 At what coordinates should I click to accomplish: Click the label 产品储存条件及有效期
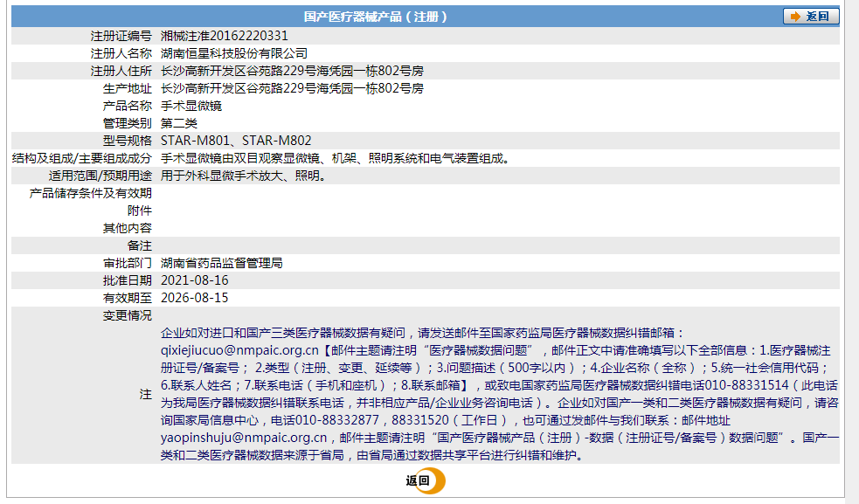click(x=90, y=193)
